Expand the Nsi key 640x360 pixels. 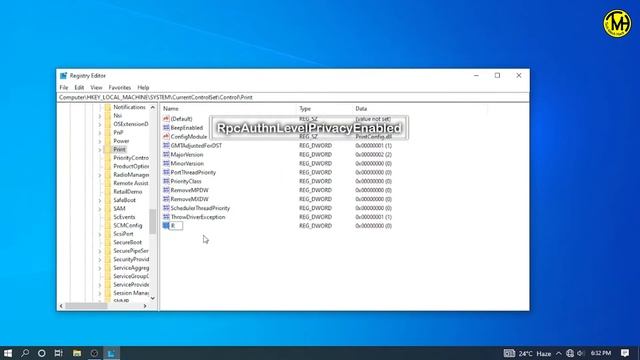click(100, 116)
